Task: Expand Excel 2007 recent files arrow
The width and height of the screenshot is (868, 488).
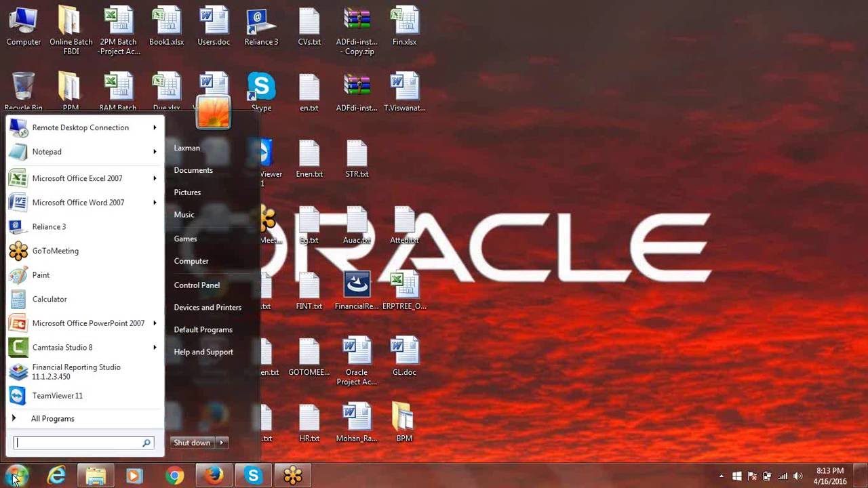Action: [155, 178]
